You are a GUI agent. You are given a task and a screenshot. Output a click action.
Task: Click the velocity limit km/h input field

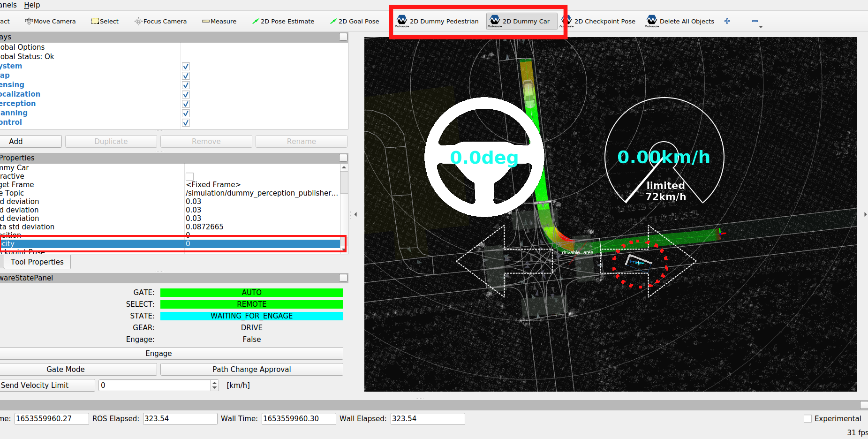tap(155, 385)
